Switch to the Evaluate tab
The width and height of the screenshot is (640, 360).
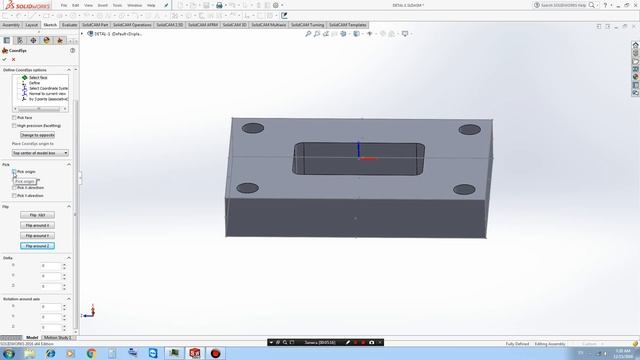coord(69,25)
